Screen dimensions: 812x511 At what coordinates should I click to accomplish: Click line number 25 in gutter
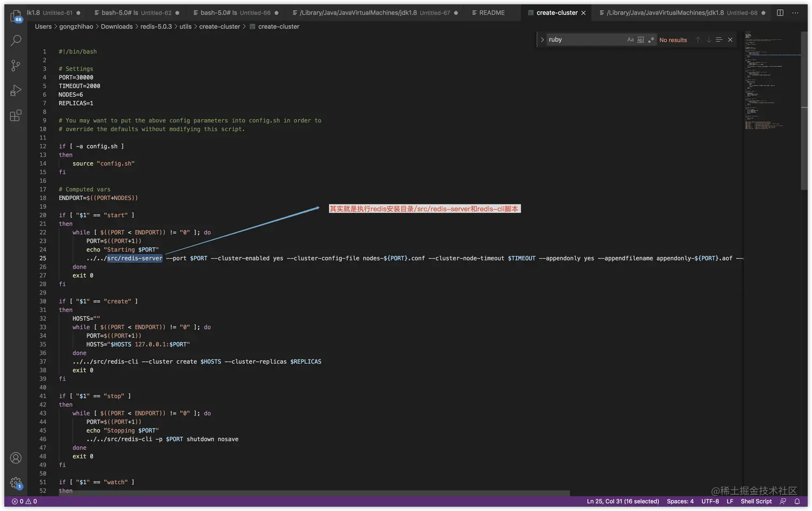point(42,258)
